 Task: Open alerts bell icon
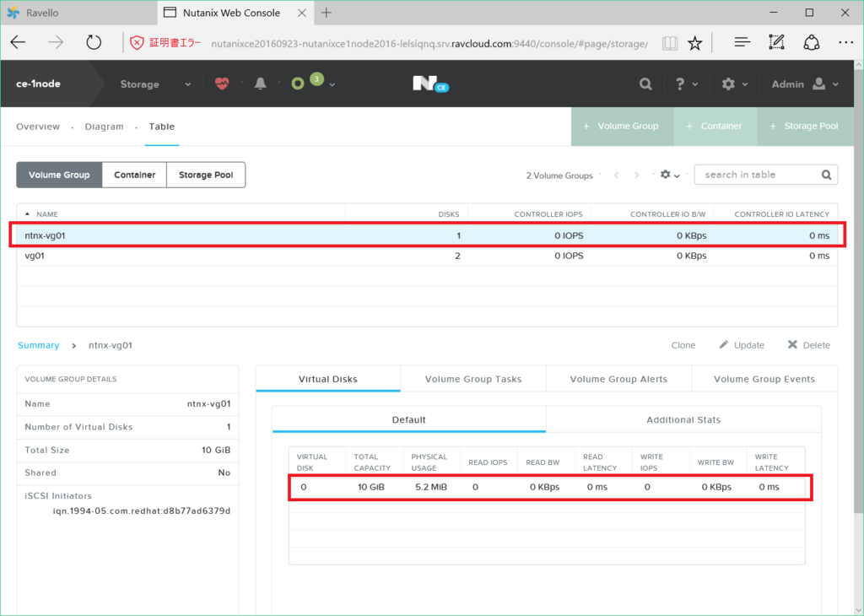click(261, 84)
